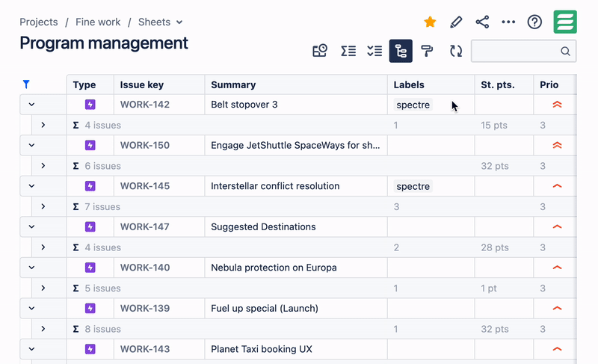
Task: Go to Projects breadcrumb link
Action: (x=39, y=22)
